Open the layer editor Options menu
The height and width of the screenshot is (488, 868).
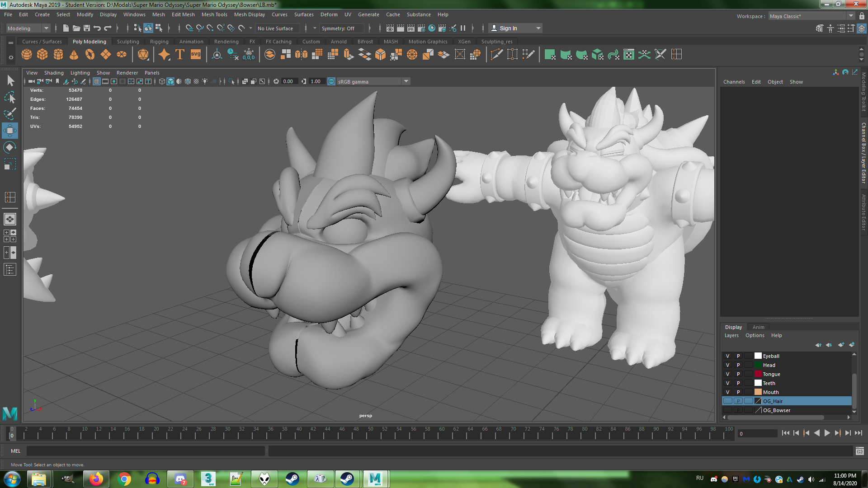(755, 335)
